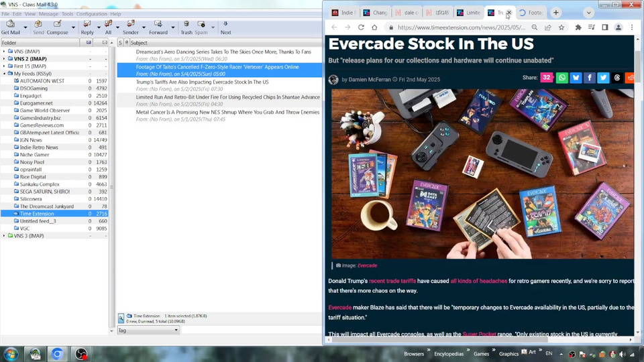Switch to the loading Foota tab
This screenshot has height=362, width=644.
click(531, 13)
